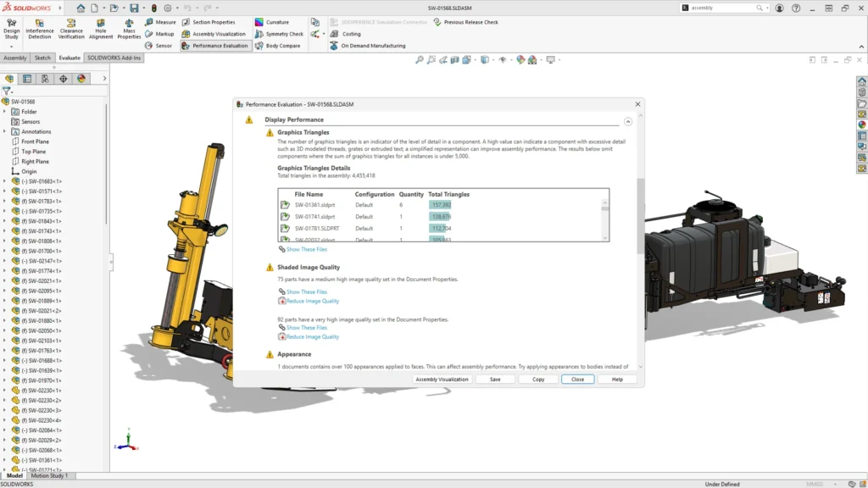Image resolution: width=868 pixels, height=488 pixels.
Task: Expand the Annotations folder in the tree
Action: click(4, 131)
